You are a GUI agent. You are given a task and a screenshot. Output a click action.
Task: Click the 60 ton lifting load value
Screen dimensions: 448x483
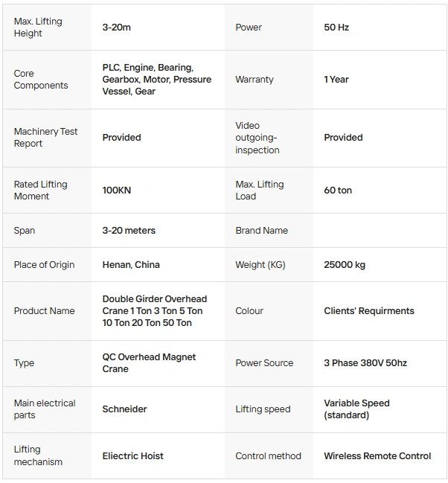pyautogui.click(x=338, y=191)
